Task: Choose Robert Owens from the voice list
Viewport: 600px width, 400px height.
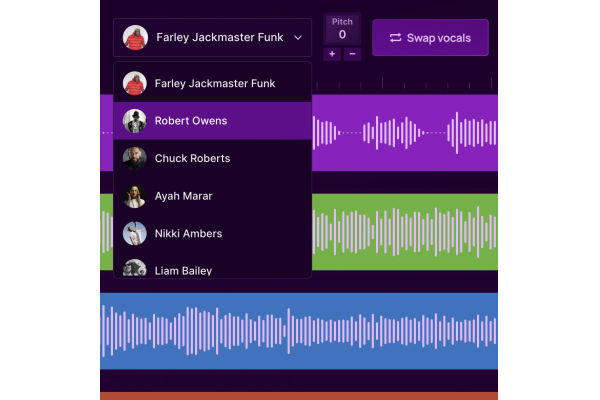Action: pyautogui.click(x=212, y=121)
